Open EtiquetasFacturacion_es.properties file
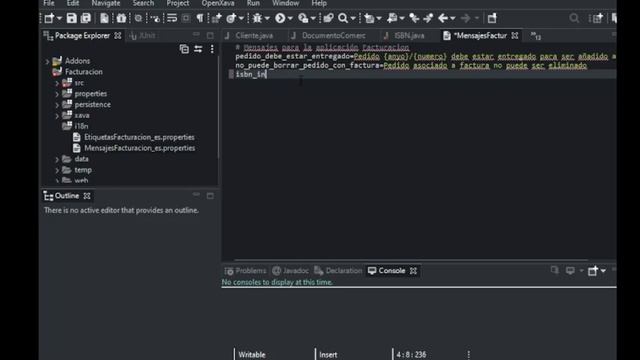This screenshot has height=360, width=640. [139, 137]
